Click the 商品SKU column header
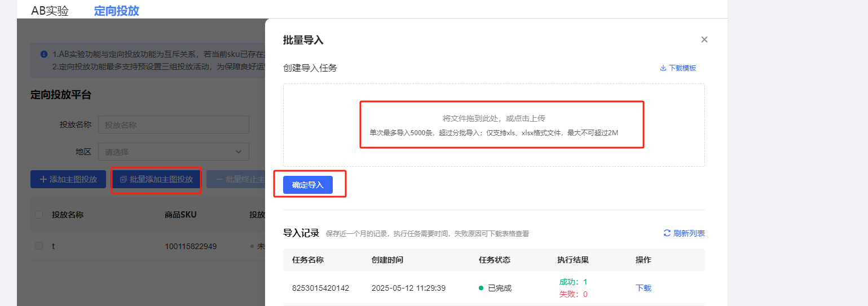Image resolution: width=868 pixels, height=306 pixels. tap(180, 215)
